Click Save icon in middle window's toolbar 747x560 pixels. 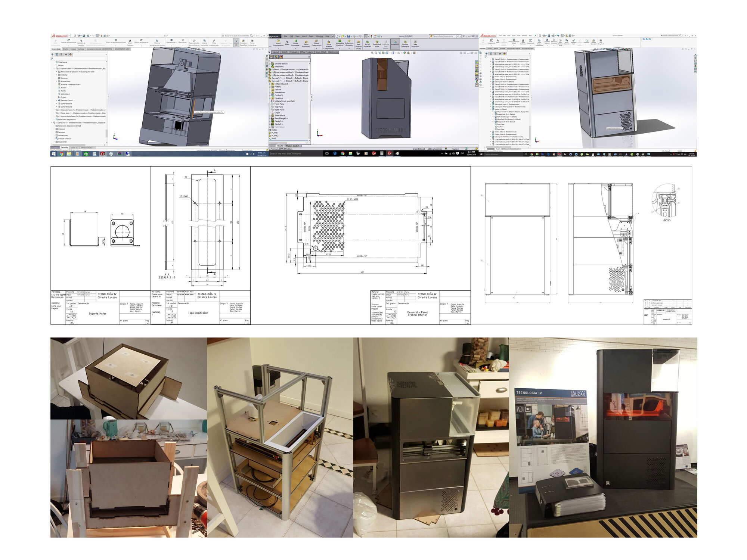(348, 36)
